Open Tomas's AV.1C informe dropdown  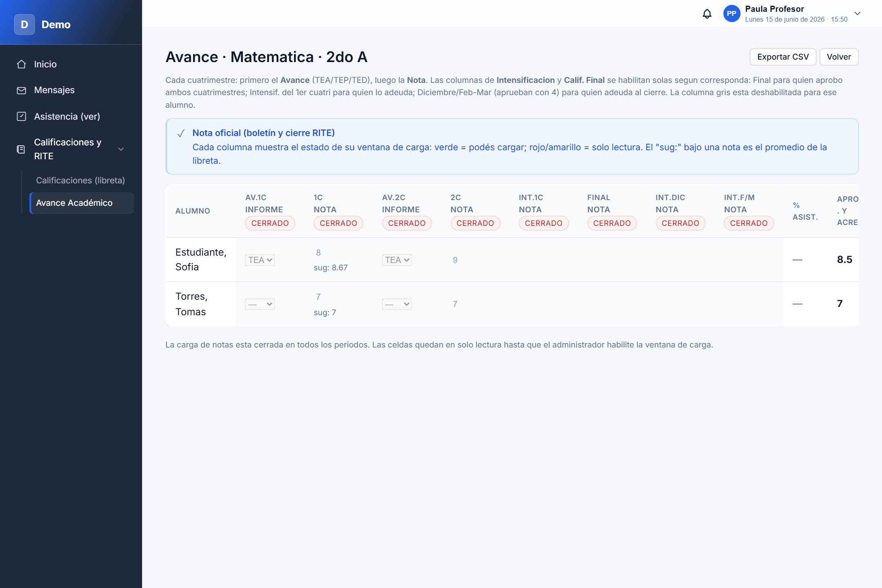pyautogui.click(x=260, y=304)
